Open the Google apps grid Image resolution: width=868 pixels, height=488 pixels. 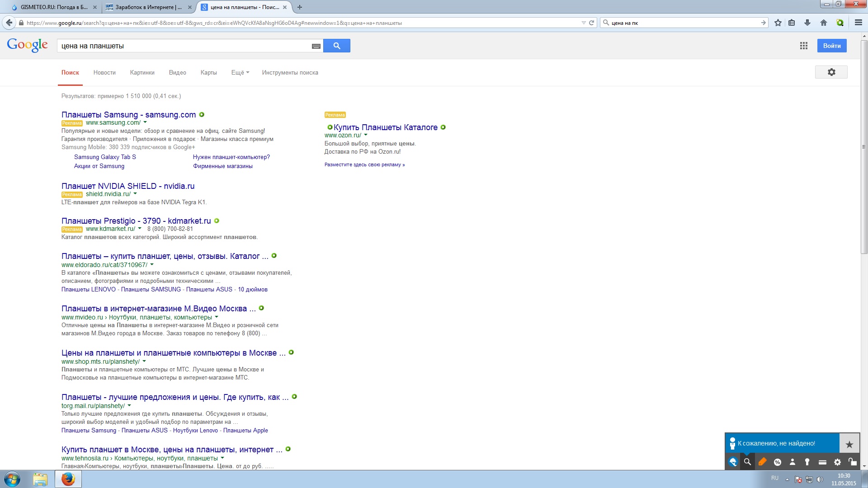(804, 46)
